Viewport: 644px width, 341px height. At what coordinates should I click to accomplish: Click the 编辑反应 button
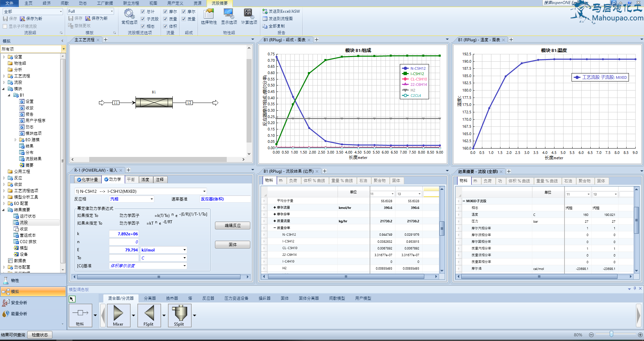coord(232,226)
